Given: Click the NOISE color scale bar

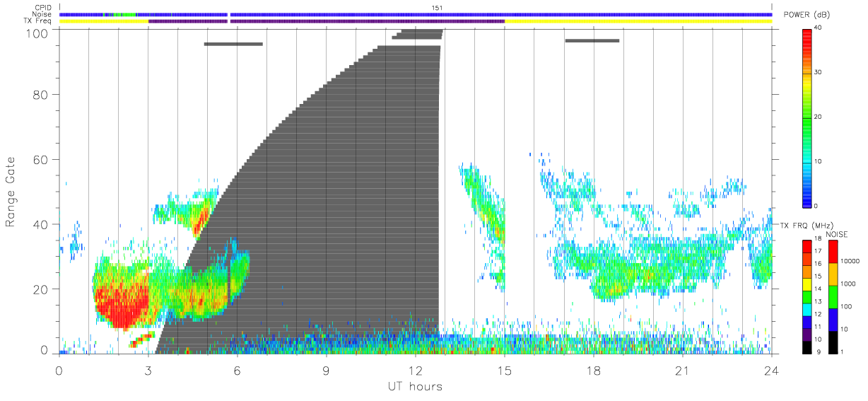Looking at the screenshot, I should pos(833,296).
